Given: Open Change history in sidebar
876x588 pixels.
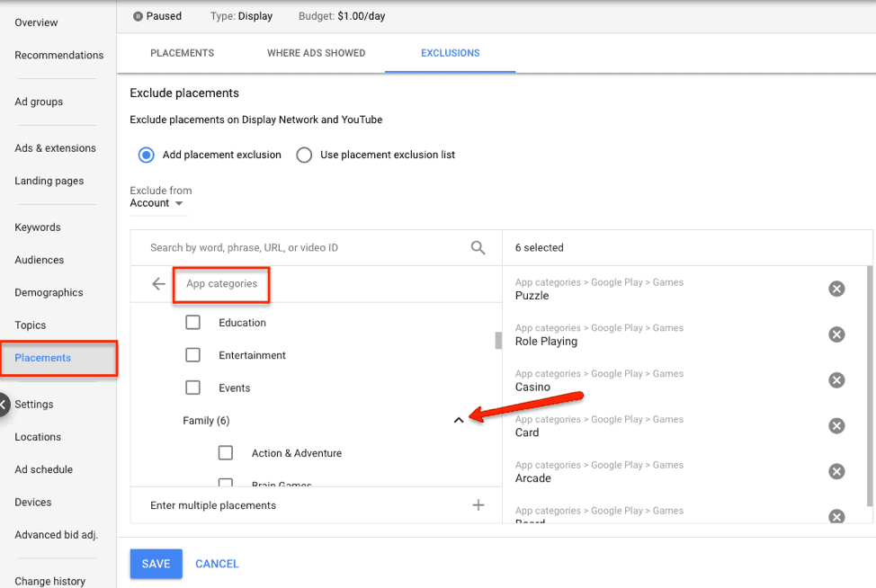Looking at the screenshot, I should pyautogui.click(x=50, y=582).
